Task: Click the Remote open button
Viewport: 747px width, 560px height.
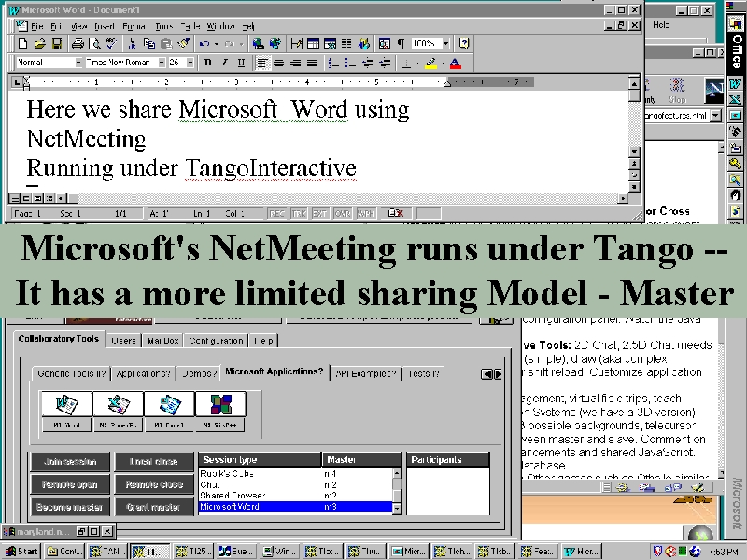Action: 70,484
